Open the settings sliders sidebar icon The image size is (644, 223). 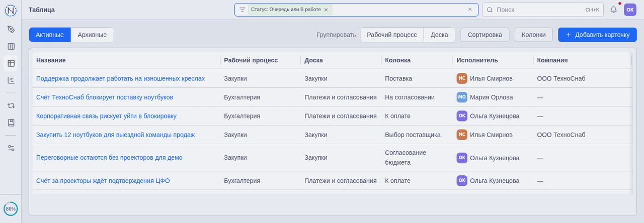coord(11,148)
